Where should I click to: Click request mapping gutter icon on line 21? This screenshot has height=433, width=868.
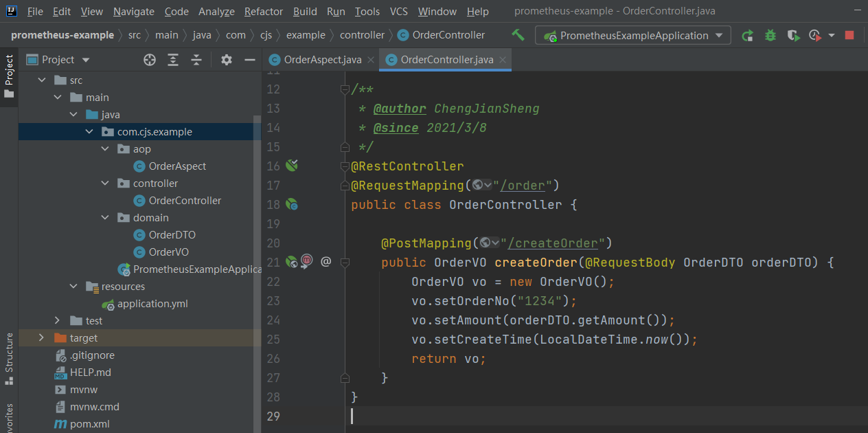[292, 261]
